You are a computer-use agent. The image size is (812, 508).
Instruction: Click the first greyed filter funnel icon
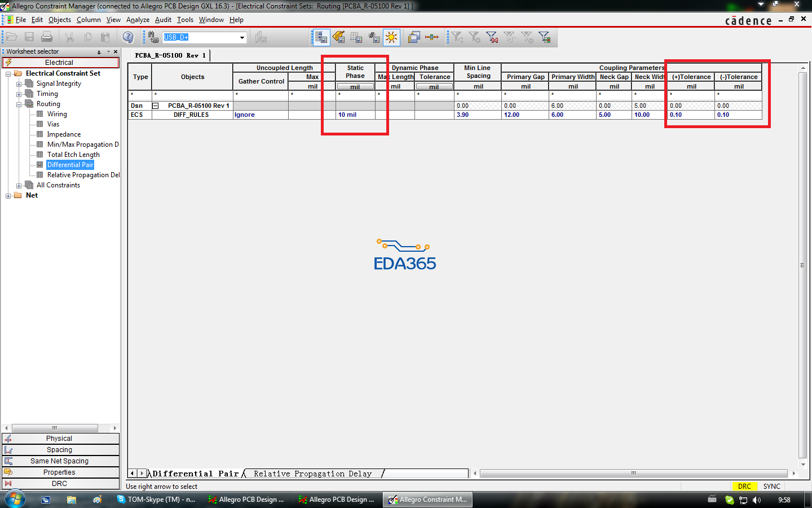click(457, 37)
